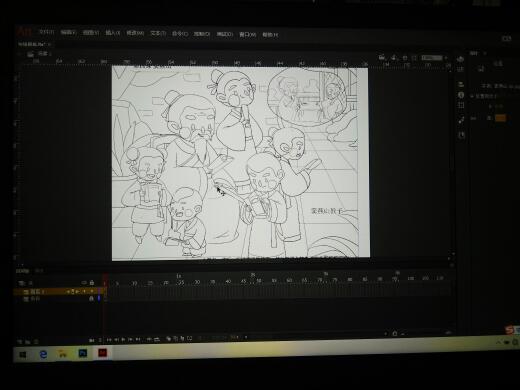This screenshot has width=520, height=390.
Task: Toggle the Loop playback icon
Action: click(x=156, y=339)
